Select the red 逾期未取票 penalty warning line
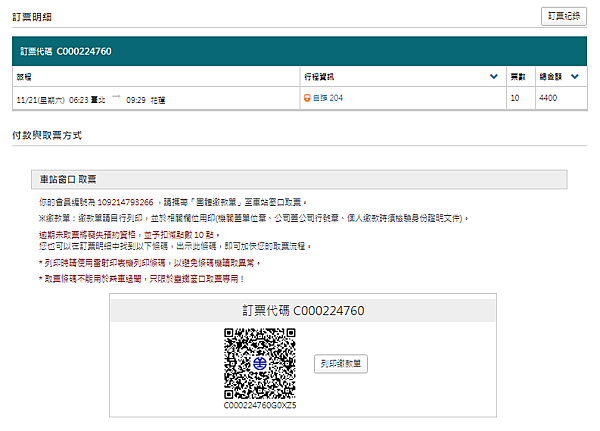 (x=129, y=235)
